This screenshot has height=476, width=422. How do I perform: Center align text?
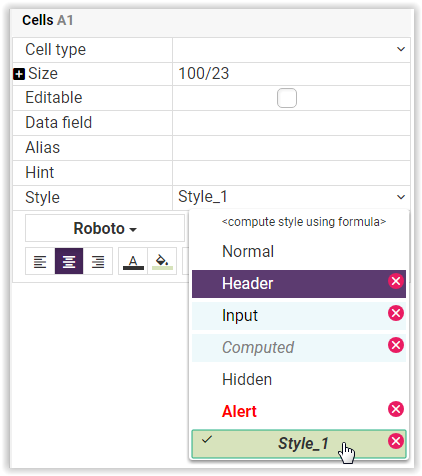(69, 261)
